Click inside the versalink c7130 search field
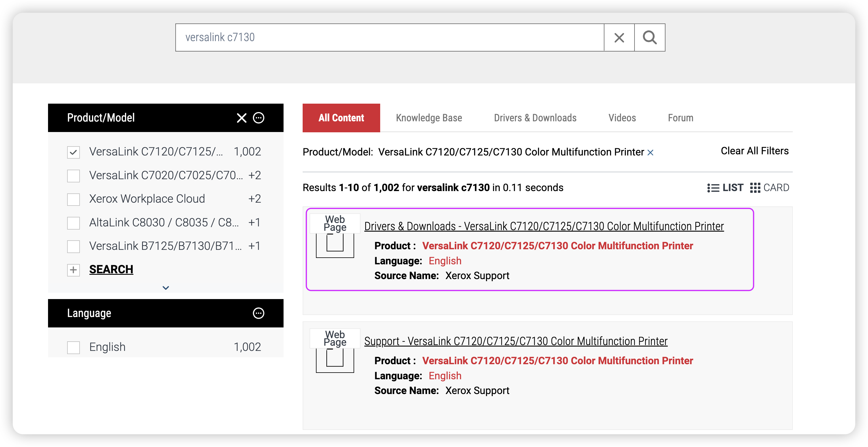Viewport: 868px width, 447px height. [x=389, y=37]
